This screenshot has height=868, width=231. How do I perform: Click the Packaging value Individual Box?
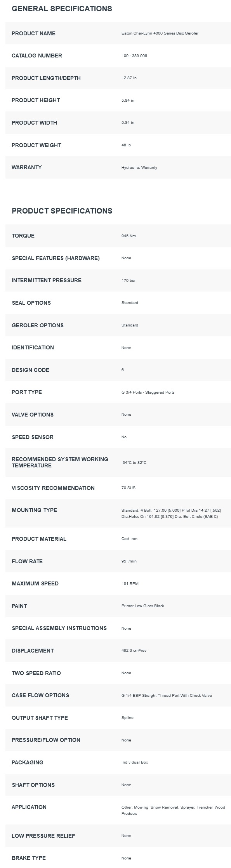point(135,762)
